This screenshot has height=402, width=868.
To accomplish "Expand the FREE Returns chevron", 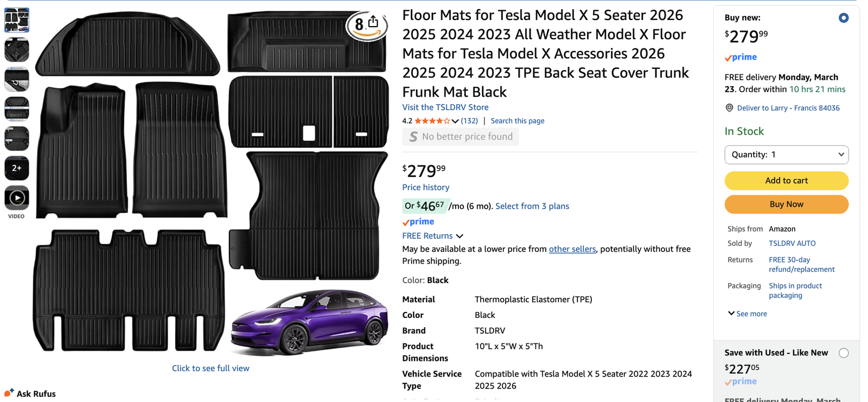I will click(x=459, y=236).
